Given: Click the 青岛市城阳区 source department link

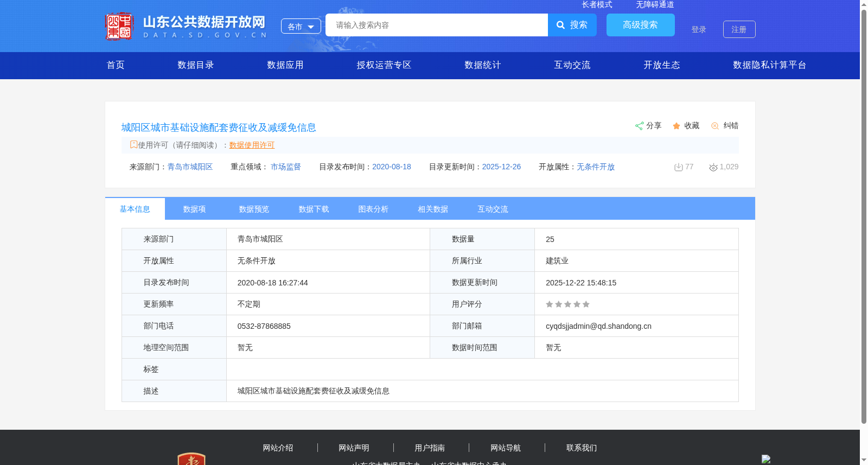Looking at the screenshot, I should coord(190,167).
